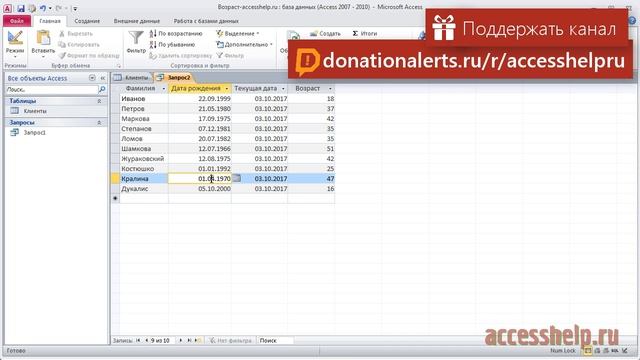Open the Текущая дата column dropdown arrow

point(283,89)
